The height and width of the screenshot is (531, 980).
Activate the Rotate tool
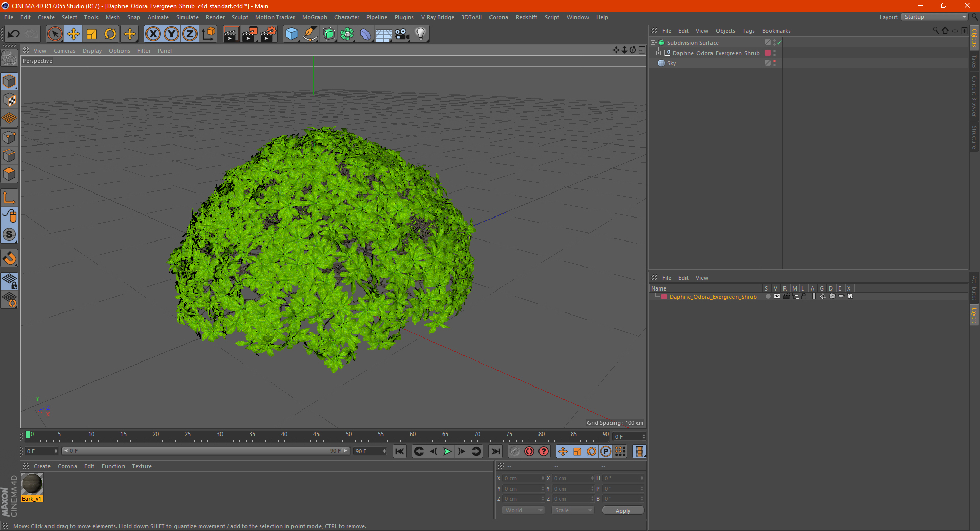point(110,34)
